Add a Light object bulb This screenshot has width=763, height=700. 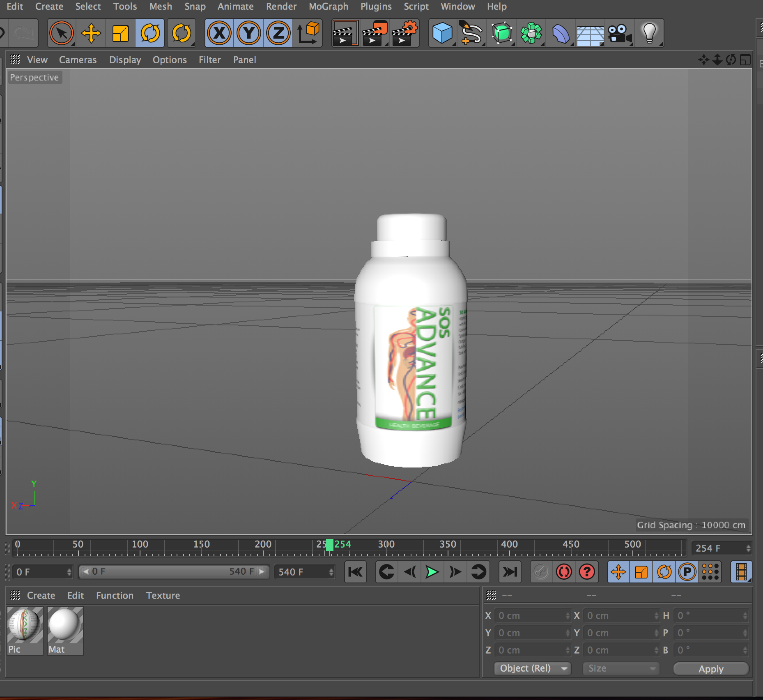(x=649, y=33)
